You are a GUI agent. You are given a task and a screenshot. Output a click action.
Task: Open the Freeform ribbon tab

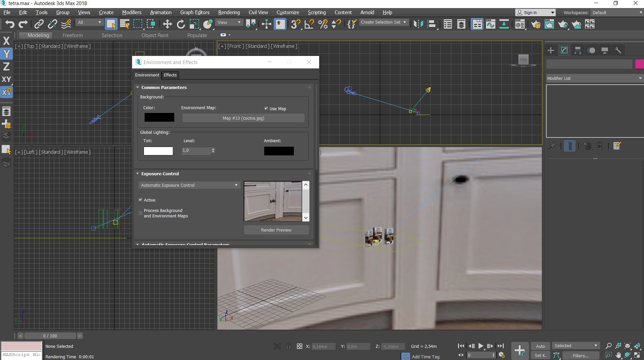[72, 35]
